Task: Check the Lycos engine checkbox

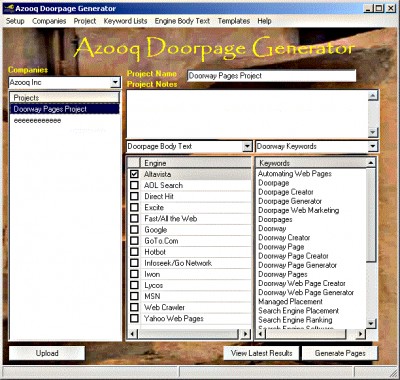Action: point(134,285)
